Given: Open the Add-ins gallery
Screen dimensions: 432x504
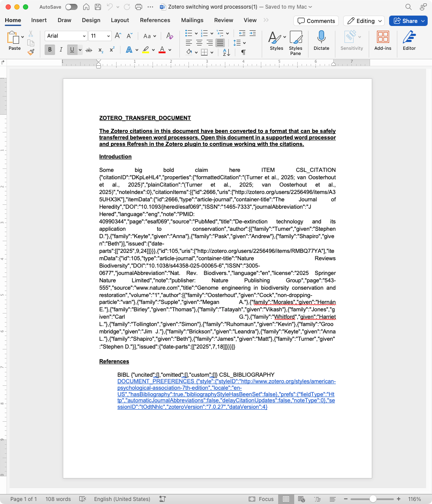Looking at the screenshot, I should pos(383,41).
